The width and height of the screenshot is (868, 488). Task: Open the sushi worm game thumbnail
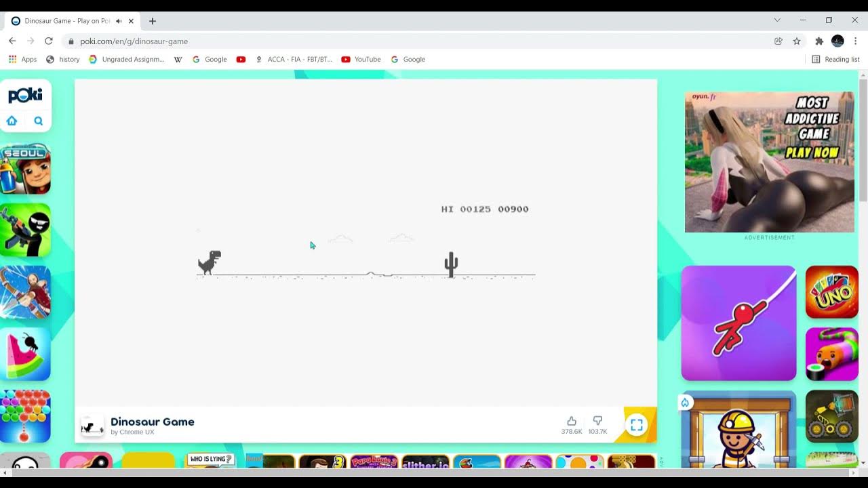[x=832, y=354]
